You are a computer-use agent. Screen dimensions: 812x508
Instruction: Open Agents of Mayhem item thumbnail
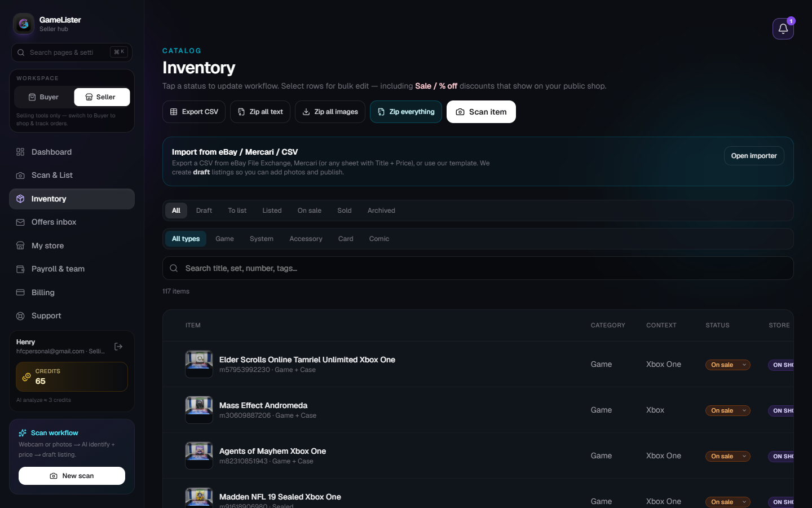199,456
